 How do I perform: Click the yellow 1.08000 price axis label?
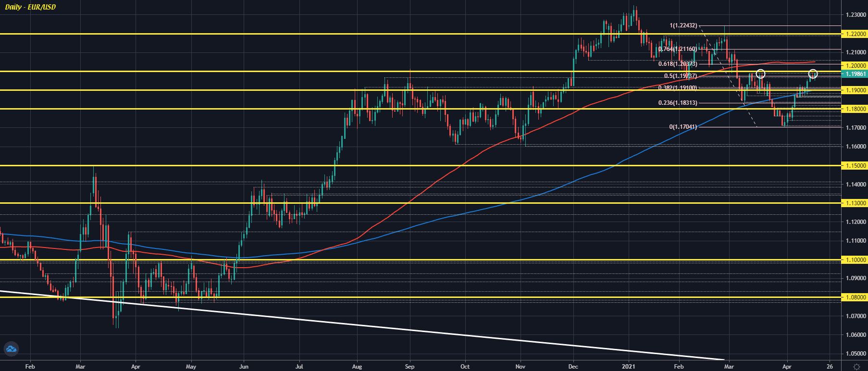855,297
